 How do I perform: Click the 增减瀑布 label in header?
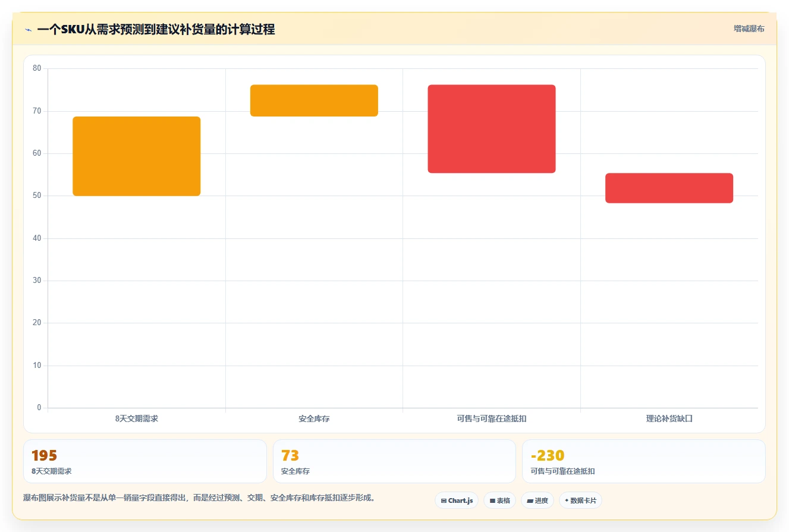click(749, 29)
